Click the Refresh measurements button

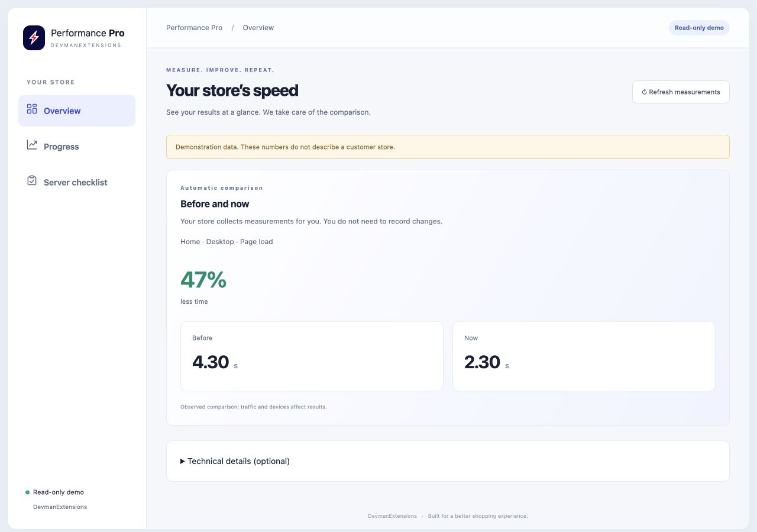(x=681, y=92)
